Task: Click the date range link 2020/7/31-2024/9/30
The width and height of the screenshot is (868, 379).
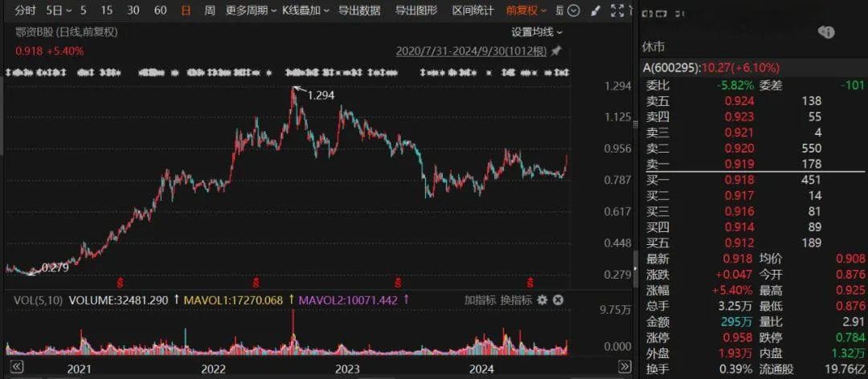Action: pos(472,51)
